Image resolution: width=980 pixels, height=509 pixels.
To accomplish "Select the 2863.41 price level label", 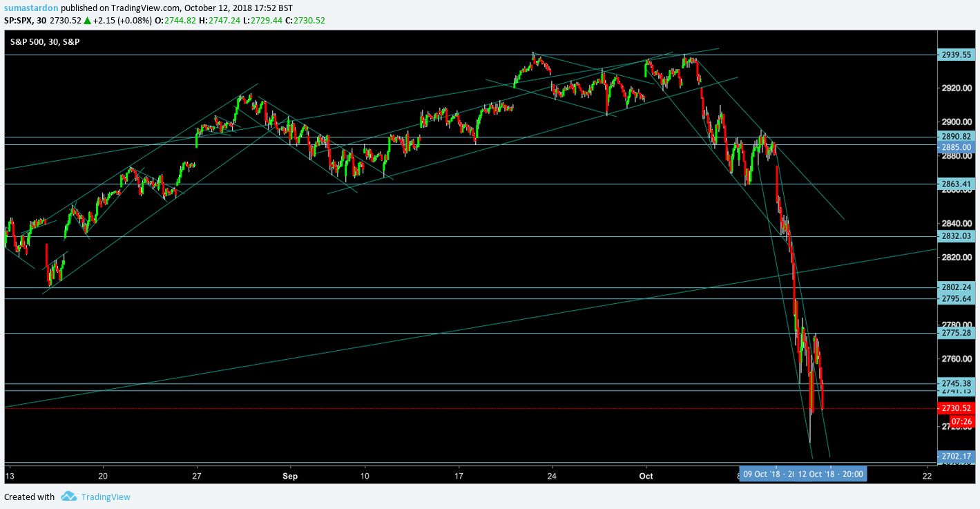I will point(957,184).
